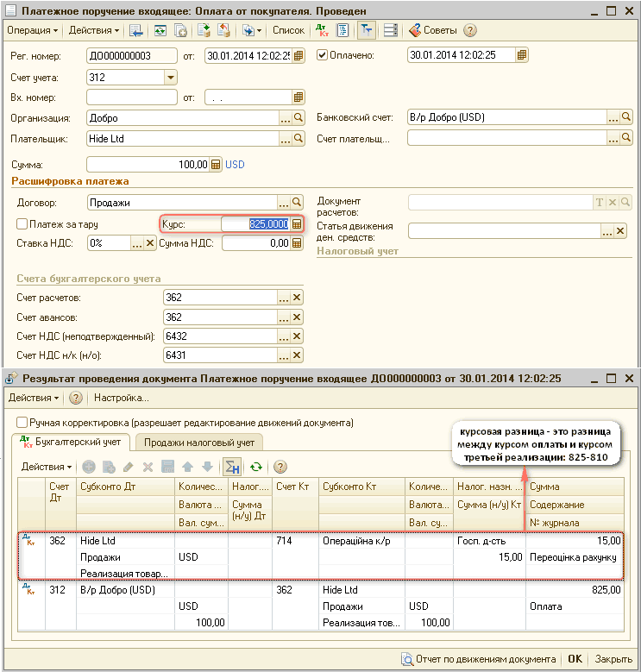The image size is (641, 672).
Task: Click into the Плательщик field containing Hide Ltd
Action: [181, 138]
